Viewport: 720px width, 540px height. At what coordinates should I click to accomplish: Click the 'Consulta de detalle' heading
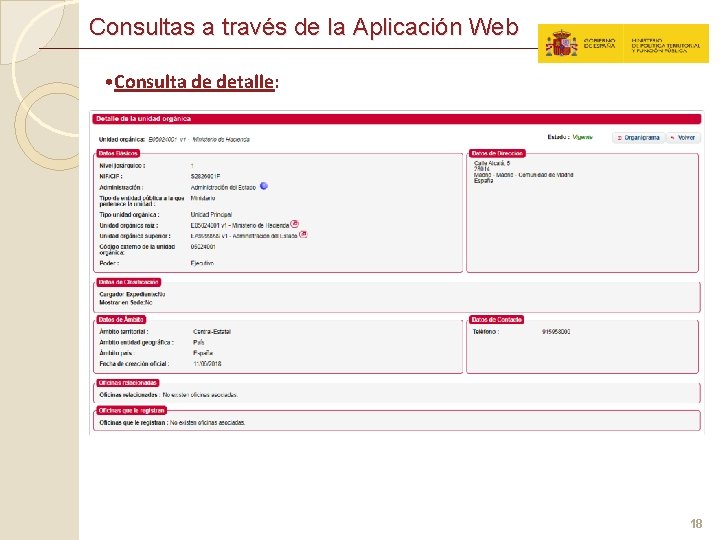pos(194,82)
